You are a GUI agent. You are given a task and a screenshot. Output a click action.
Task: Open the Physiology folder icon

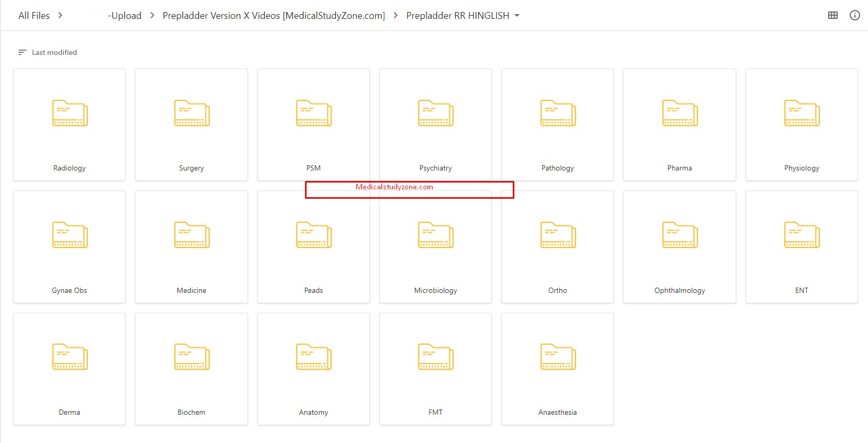802,113
